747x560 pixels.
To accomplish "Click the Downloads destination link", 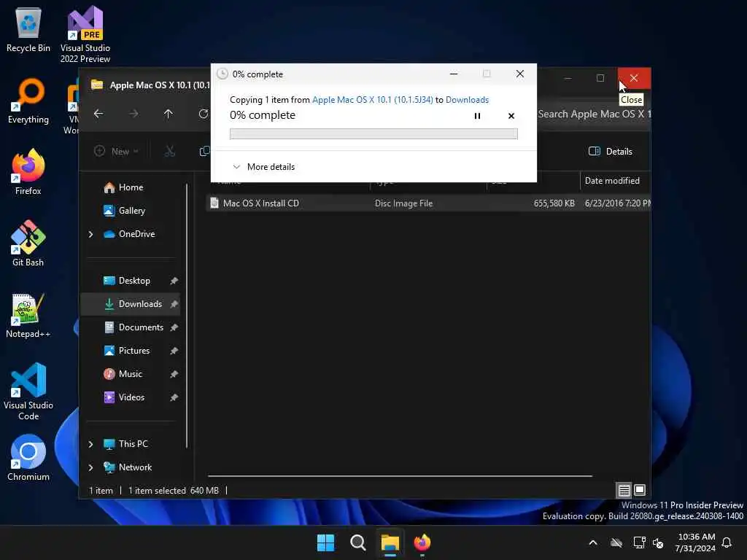I will tap(467, 100).
